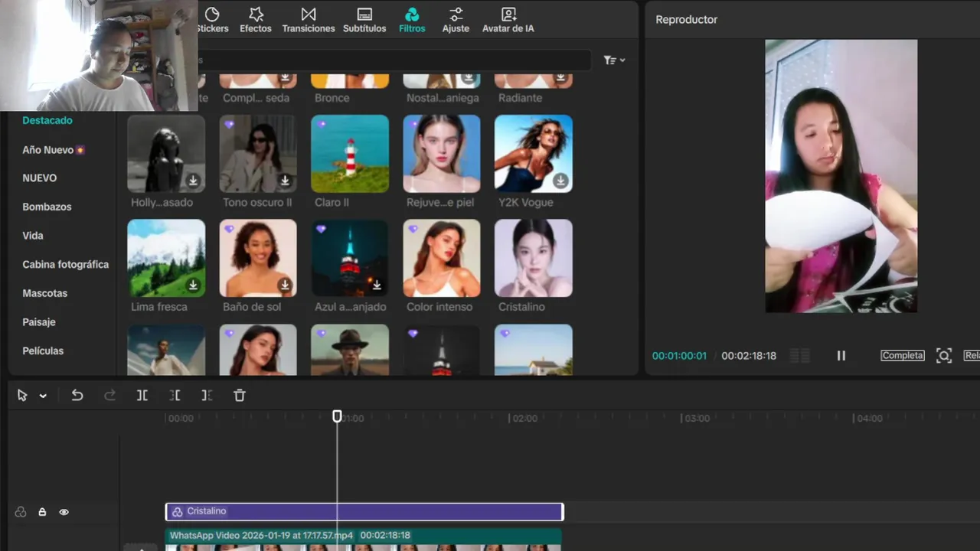Apply the Claro II lighthouse filter
The width and height of the screenshot is (980, 551).
(x=350, y=154)
